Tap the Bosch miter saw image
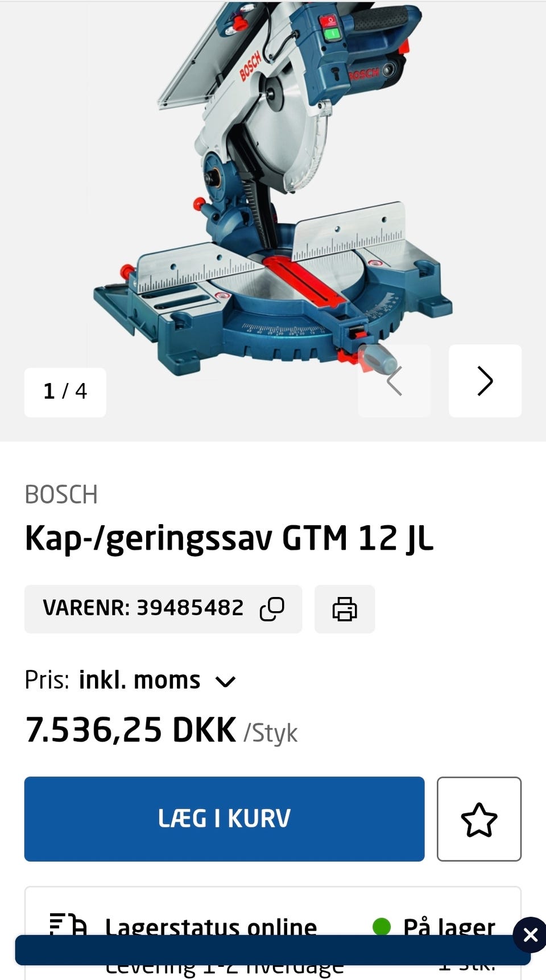 point(273,188)
